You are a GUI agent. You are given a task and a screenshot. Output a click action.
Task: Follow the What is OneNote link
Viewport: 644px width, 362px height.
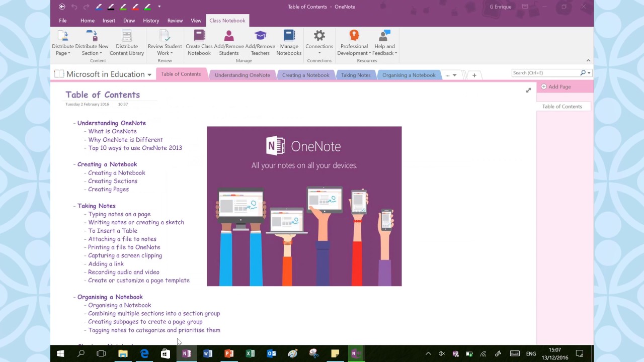tap(112, 131)
